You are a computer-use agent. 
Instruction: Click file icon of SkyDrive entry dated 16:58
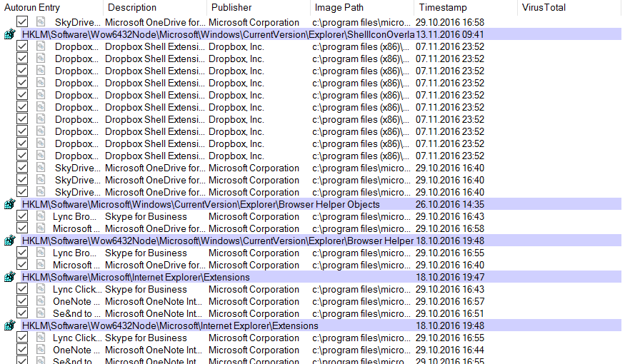[x=41, y=22]
